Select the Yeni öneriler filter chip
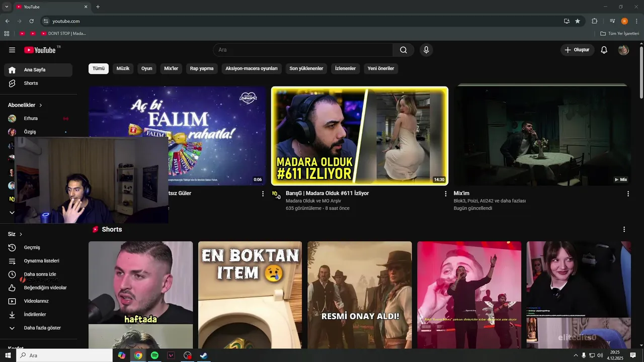The width and height of the screenshot is (644, 362). (x=381, y=68)
